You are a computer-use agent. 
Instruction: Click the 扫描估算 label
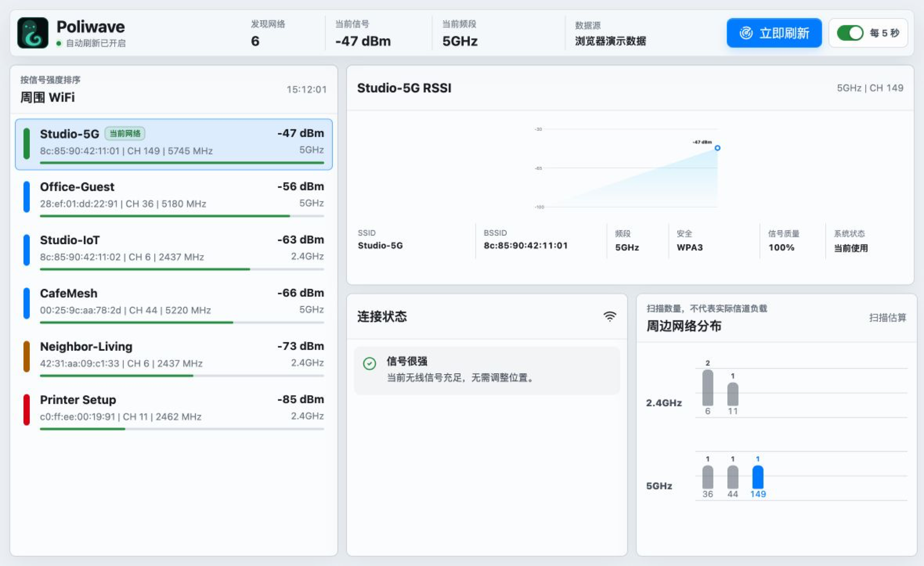pos(887,317)
